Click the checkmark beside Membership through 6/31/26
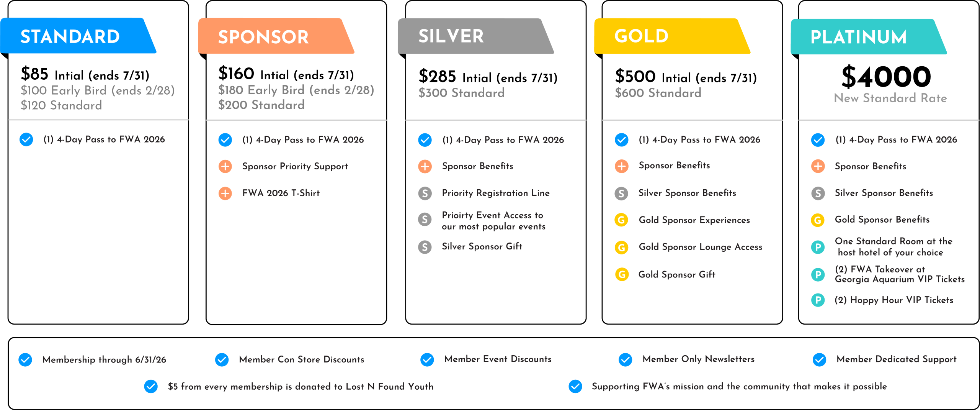 point(26,360)
